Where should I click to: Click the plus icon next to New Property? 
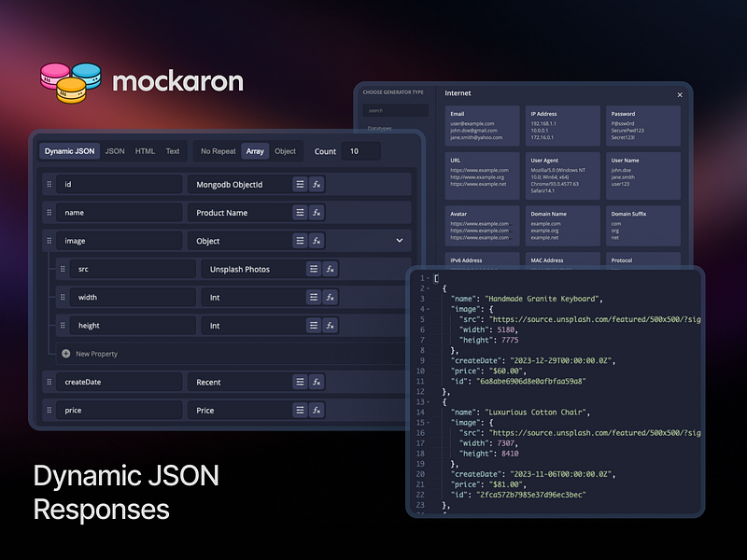coord(65,354)
